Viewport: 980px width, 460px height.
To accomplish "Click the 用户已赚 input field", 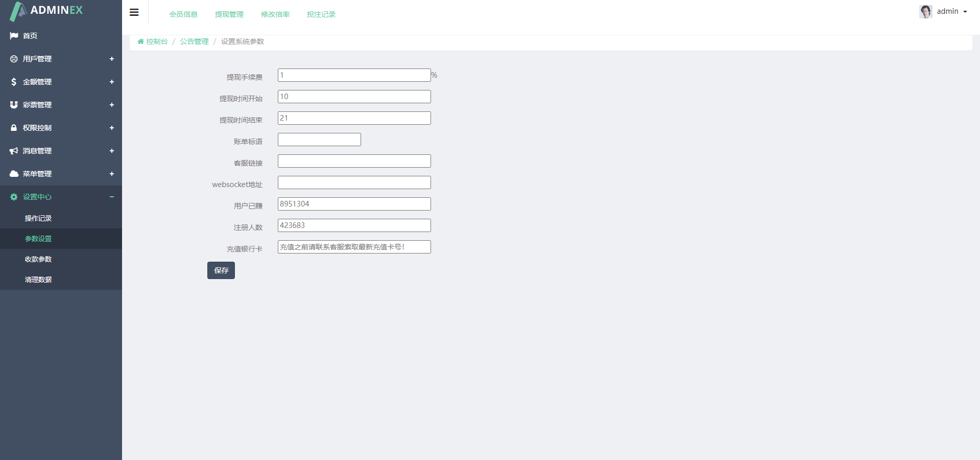I will click(354, 204).
